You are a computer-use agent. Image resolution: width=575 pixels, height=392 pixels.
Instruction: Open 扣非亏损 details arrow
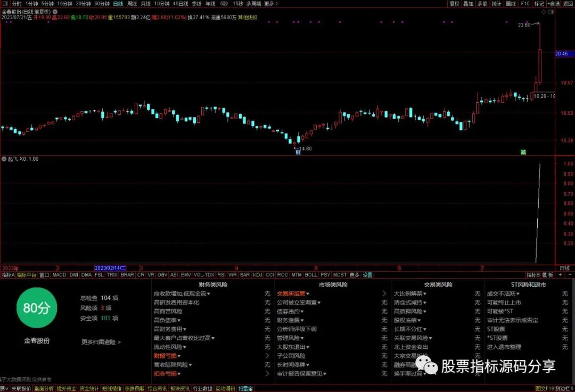[x=267, y=374]
